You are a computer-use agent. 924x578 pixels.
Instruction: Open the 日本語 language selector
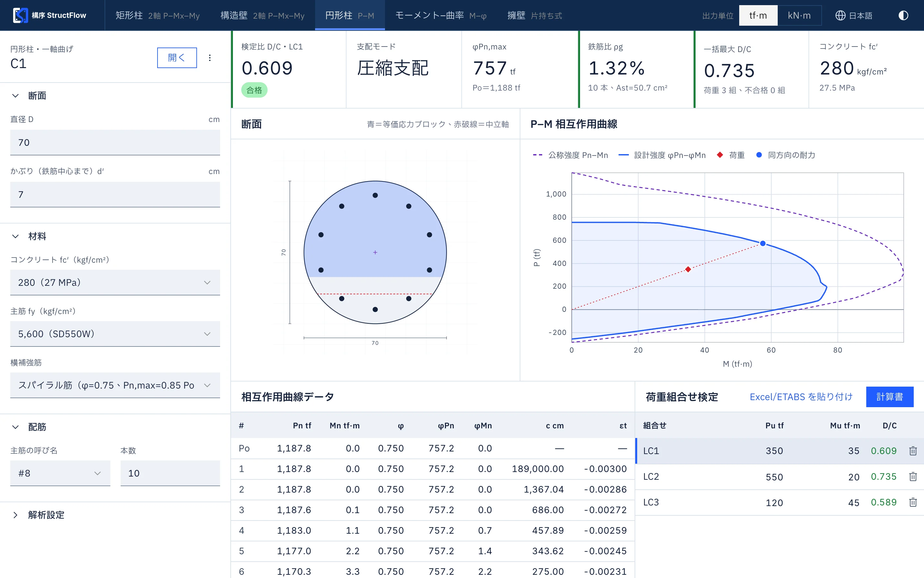click(854, 15)
